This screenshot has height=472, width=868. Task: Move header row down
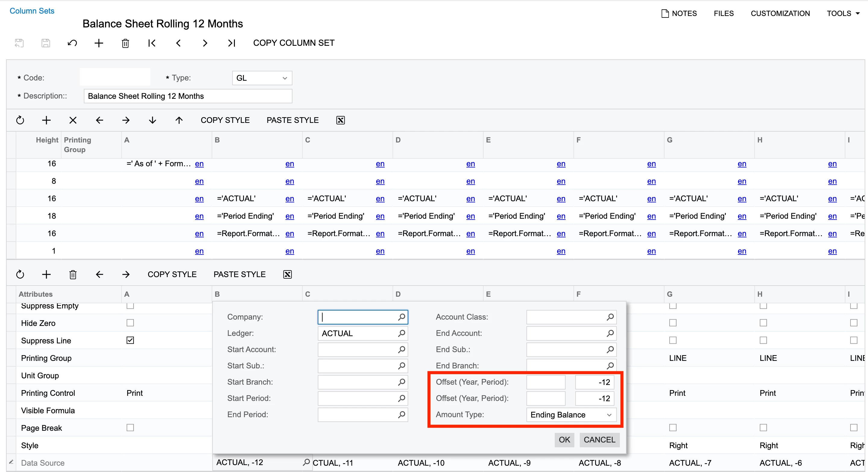click(153, 120)
